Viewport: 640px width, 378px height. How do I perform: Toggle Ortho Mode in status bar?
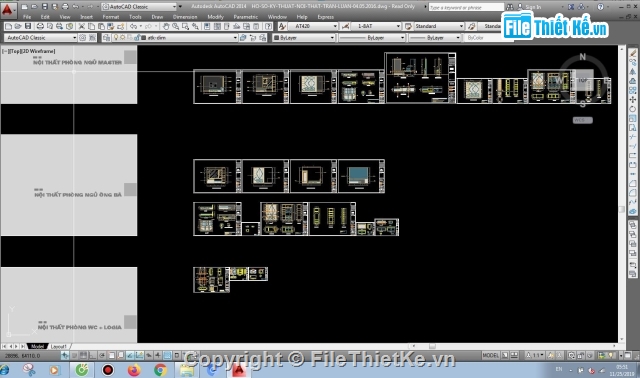(x=93, y=356)
